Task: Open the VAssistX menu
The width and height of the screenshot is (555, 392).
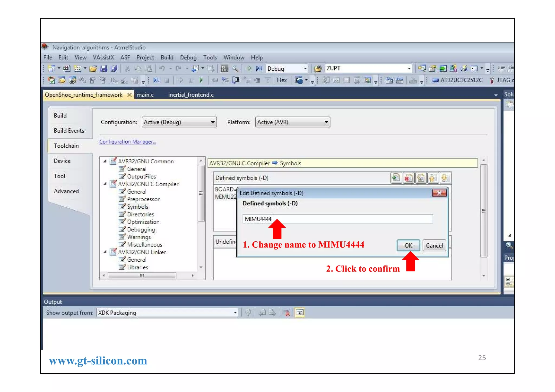Action: click(x=103, y=57)
